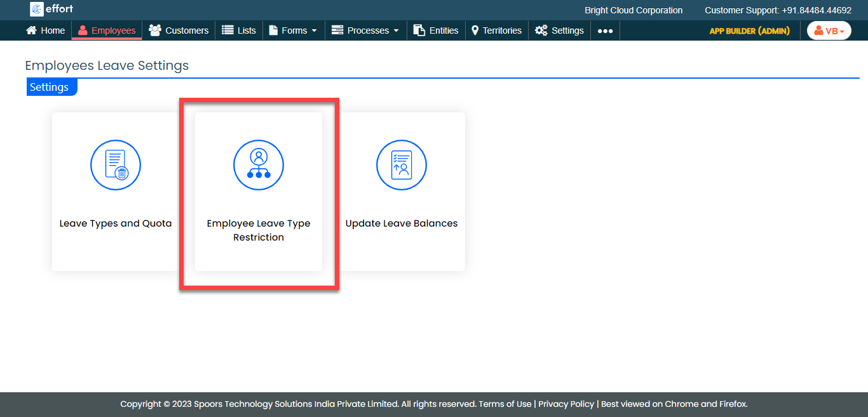Click the three-dots more menu icon
The image size is (868, 417).
pyautogui.click(x=605, y=30)
